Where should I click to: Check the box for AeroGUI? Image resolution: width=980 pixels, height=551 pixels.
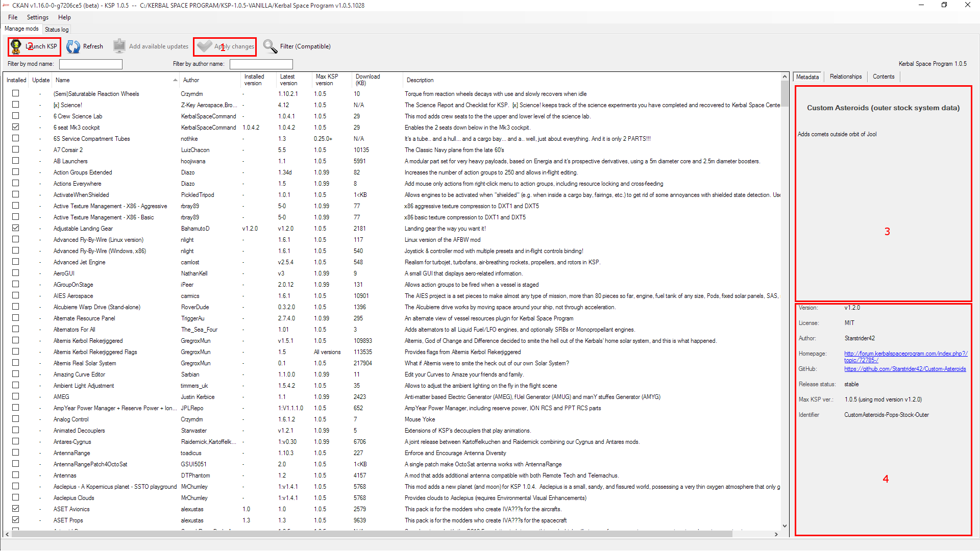coord(16,273)
